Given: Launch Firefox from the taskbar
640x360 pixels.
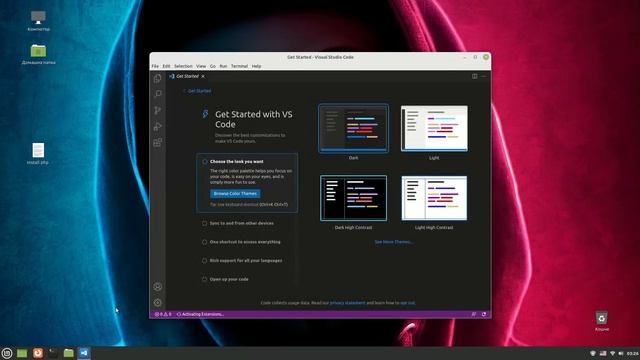Looking at the screenshot, I should pos(38,353).
